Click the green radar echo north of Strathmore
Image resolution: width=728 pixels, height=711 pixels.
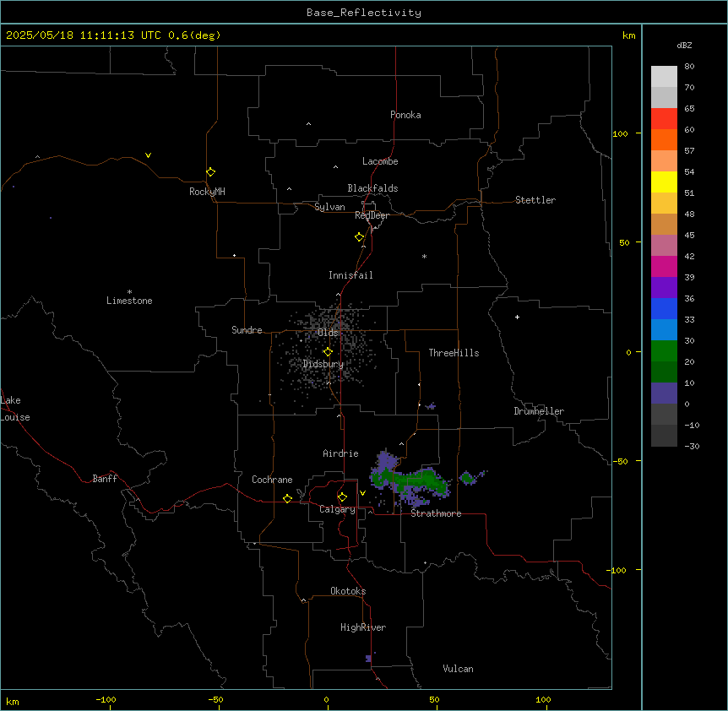(x=421, y=480)
